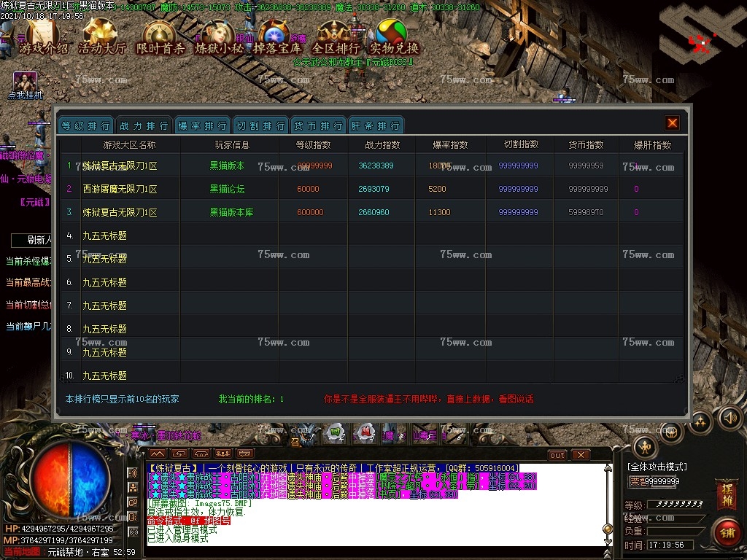The image size is (747, 560).
Task: Click the three-stars skill round icon
Action: pyautogui.click(x=700, y=421)
